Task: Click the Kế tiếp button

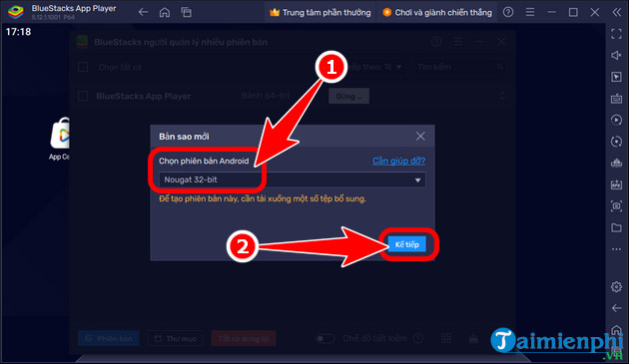Action: (406, 244)
